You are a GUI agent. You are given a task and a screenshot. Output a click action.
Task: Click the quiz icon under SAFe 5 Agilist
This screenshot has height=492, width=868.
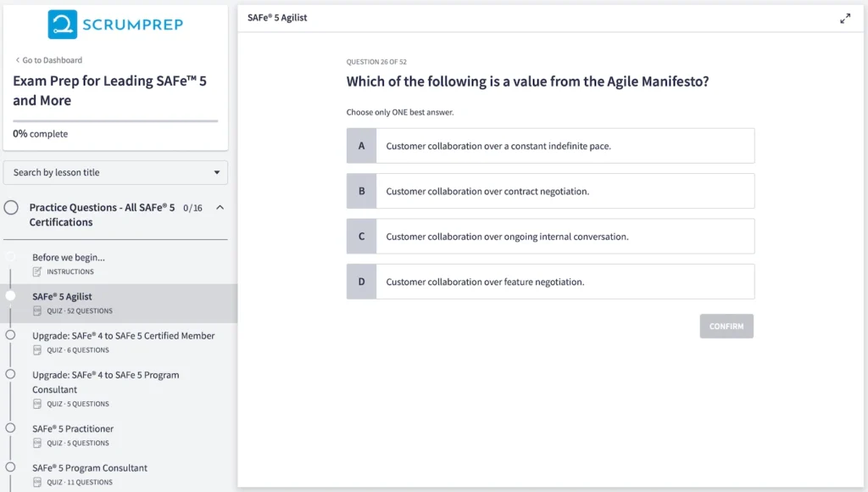pyautogui.click(x=35, y=309)
